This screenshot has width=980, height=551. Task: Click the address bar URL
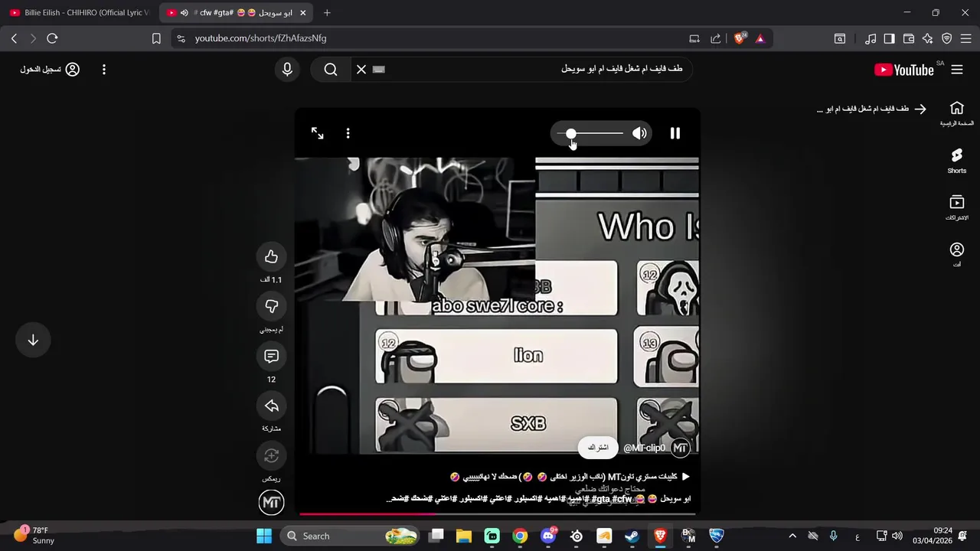point(260,38)
